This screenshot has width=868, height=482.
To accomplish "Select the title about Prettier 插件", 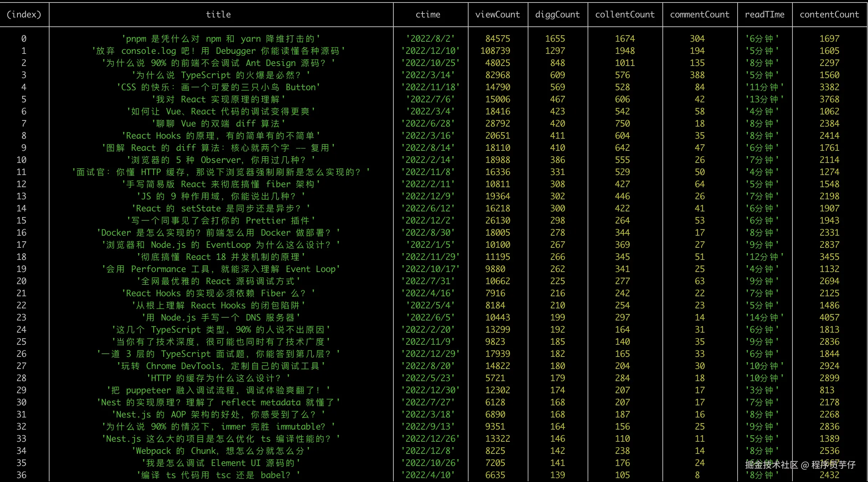I will point(221,221).
